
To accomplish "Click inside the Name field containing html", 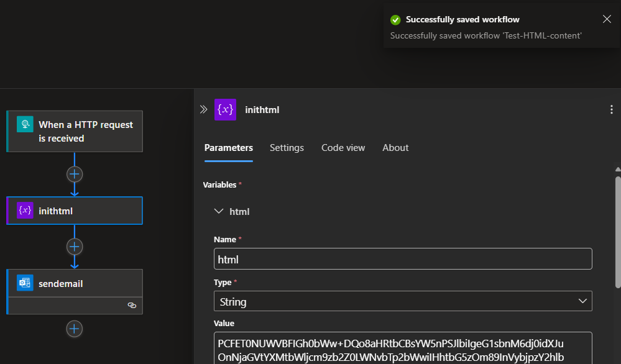I will pos(403,258).
